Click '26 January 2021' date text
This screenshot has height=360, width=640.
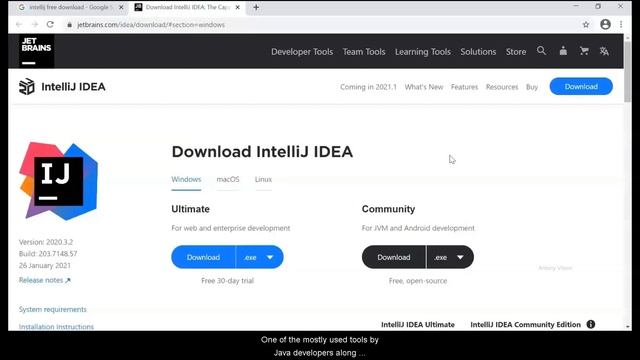coord(44,265)
